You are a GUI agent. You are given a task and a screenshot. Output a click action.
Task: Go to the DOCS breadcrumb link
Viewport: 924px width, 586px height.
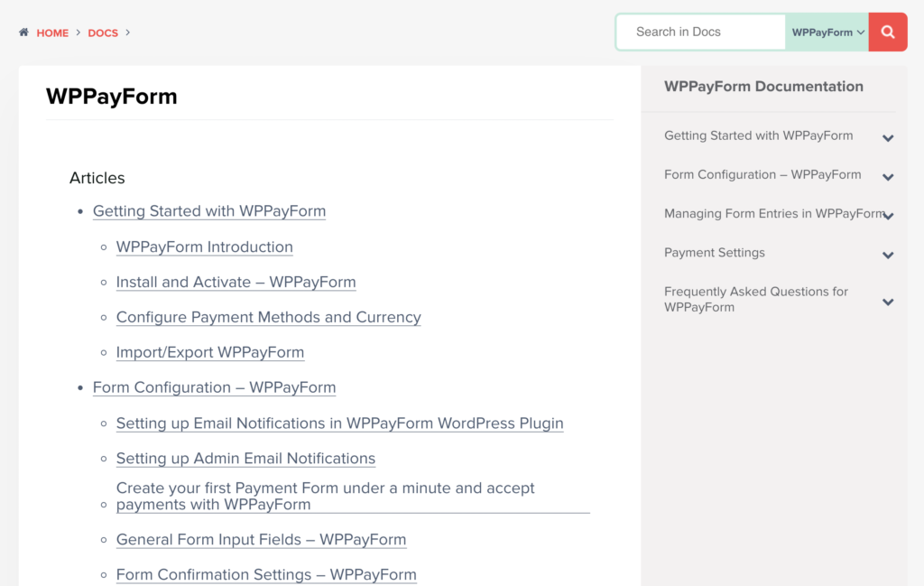[x=103, y=33]
